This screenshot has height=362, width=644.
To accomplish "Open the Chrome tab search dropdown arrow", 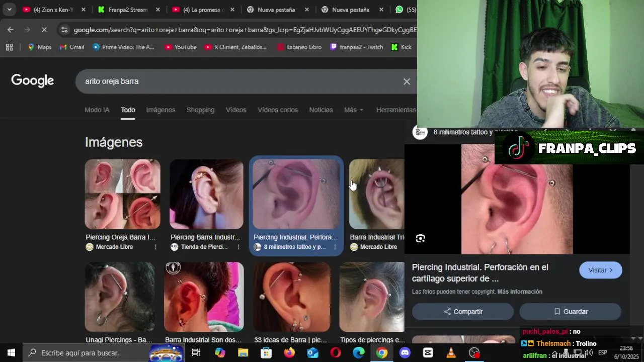I will (x=9, y=9).
